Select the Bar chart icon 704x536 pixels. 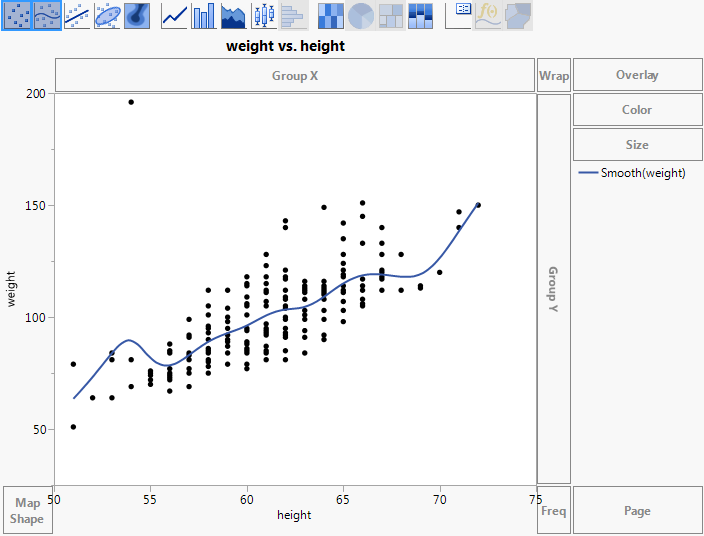coord(204,16)
